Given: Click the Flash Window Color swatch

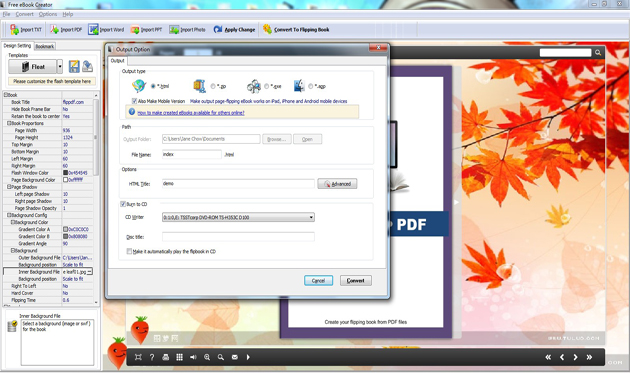Looking at the screenshot, I should point(65,173).
